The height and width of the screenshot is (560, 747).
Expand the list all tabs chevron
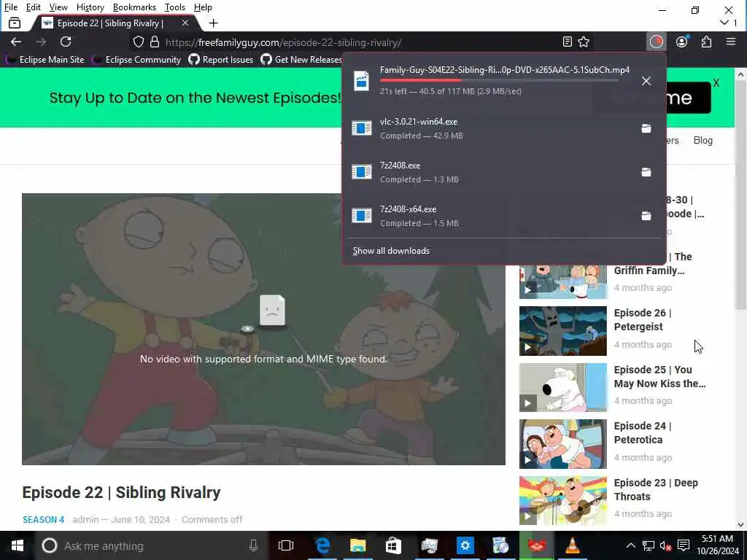pyautogui.click(x=724, y=23)
